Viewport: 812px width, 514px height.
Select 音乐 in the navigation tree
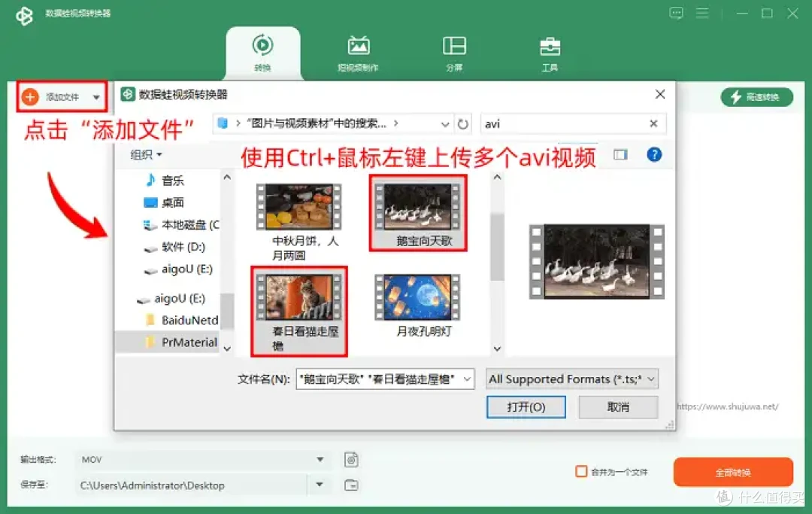point(165,181)
